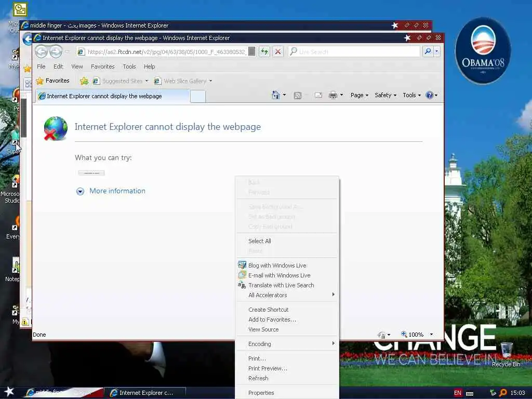Viewport: 532px width, 399px height.
Task: Open the command bar Tools dropdown
Action: (411, 95)
